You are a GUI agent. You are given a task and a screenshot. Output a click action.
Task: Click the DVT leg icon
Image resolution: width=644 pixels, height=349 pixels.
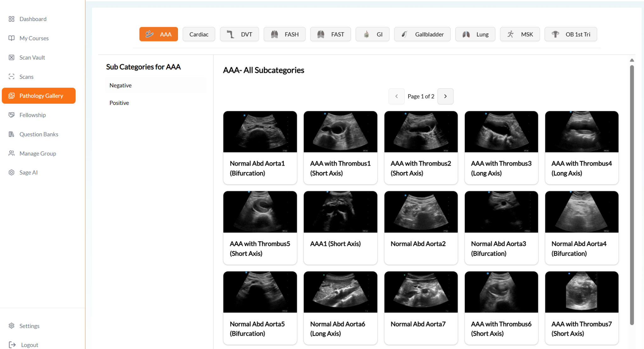pyautogui.click(x=230, y=34)
